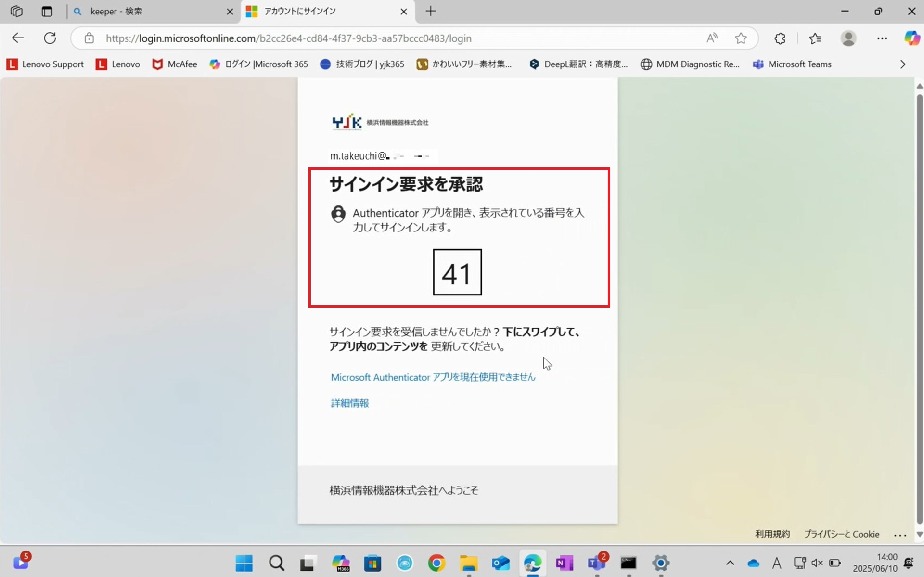Viewport: 924px width, 577px height.
Task: Click the browser refresh icon
Action: (50, 38)
